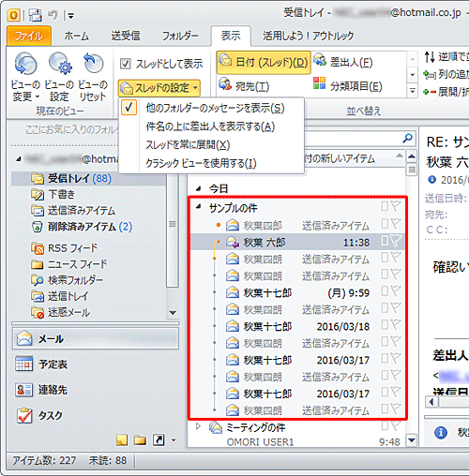Arrange by 日付 (スレッド)(D)
The height and width of the screenshot is (476, 469).
click(x=264, y=63)
